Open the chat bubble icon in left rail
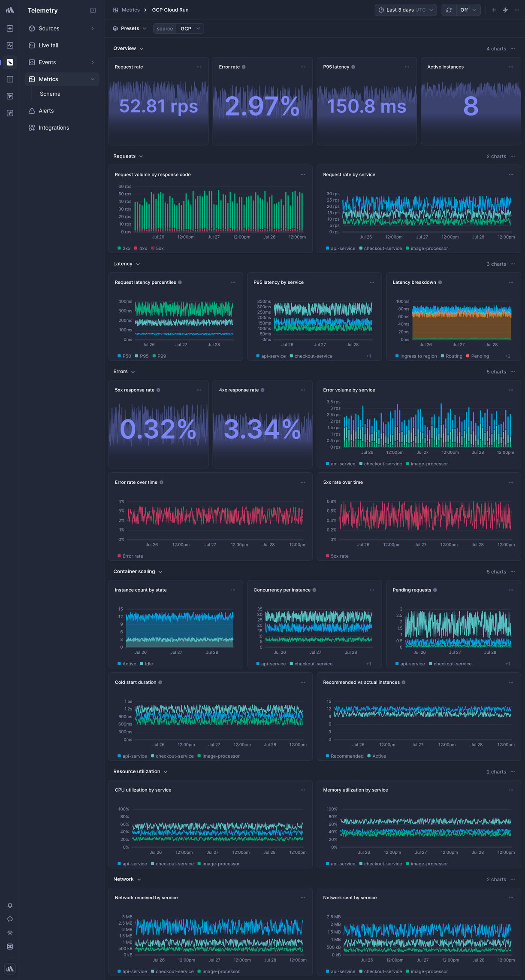Viewport: 525px width, 980px height. tap(10, 919)
